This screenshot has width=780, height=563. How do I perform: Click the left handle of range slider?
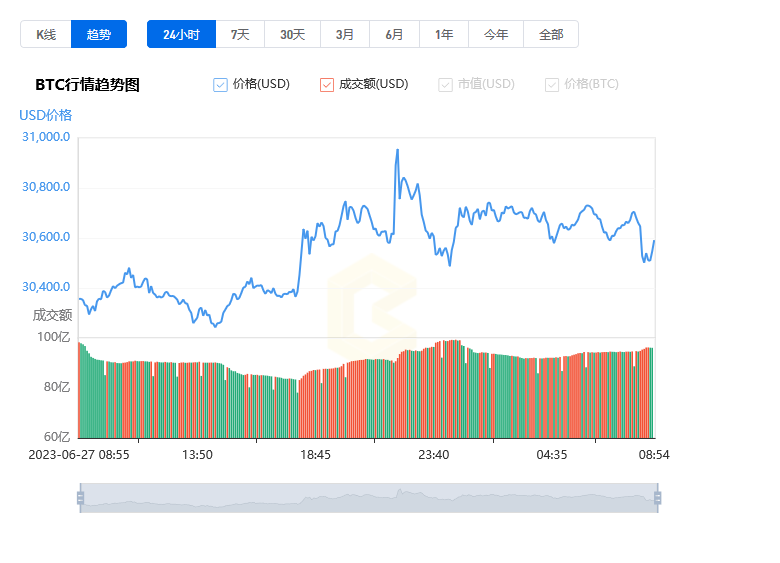(x=80, y=498)
